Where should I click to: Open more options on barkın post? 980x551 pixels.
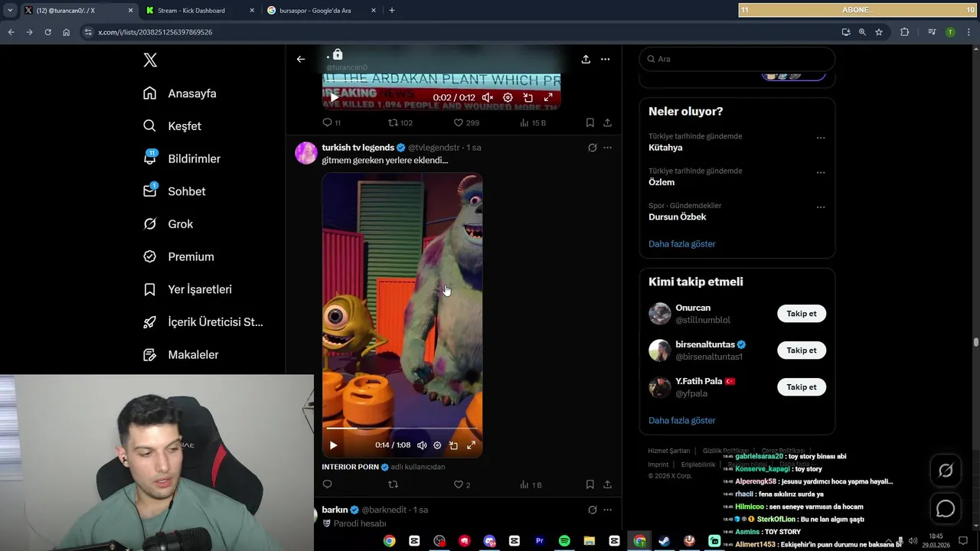(x=607, y=510)
